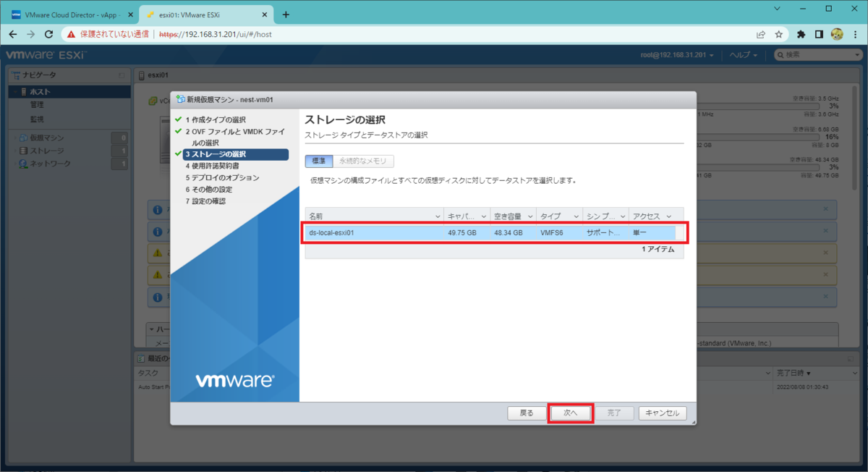Open the アクセス column dropdown arrow

(668, 216)
